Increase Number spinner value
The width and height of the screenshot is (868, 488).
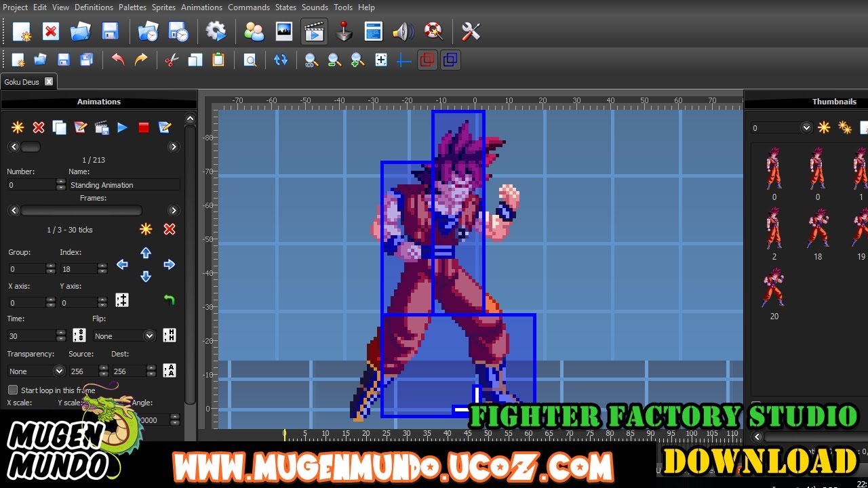[x=61, y=182]
